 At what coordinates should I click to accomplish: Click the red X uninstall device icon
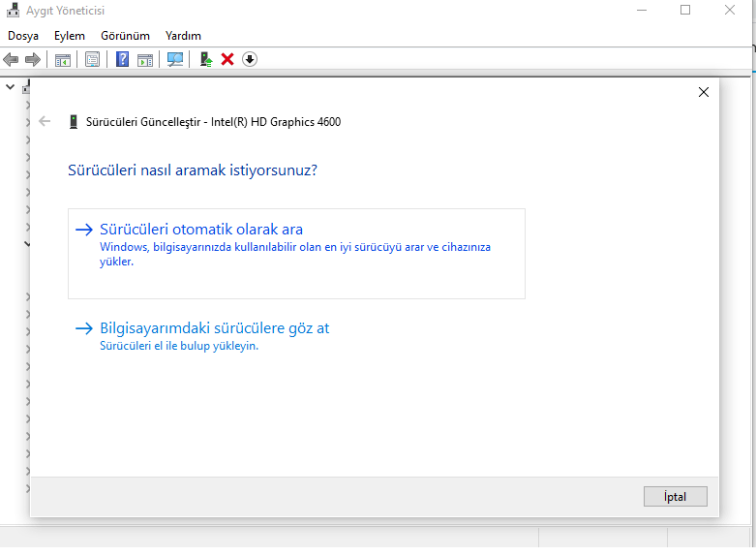tap(227, 60)
